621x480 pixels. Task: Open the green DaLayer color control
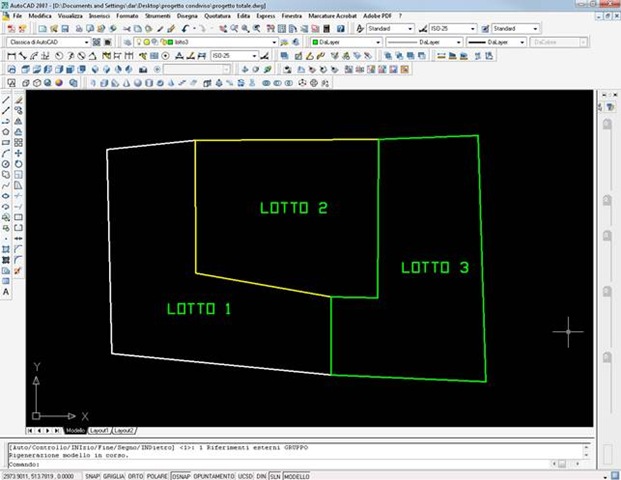pos(344,43)
